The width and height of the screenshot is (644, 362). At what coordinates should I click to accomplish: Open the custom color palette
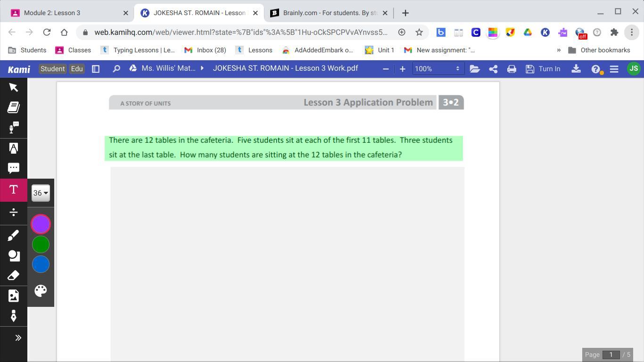click(x=41, y=291)
